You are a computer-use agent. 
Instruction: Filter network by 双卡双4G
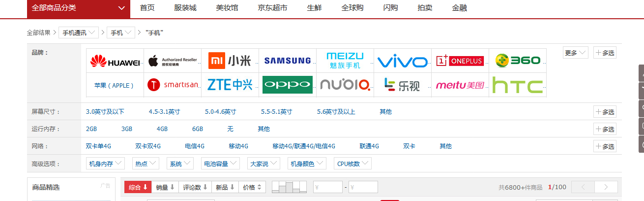[148, 146]
